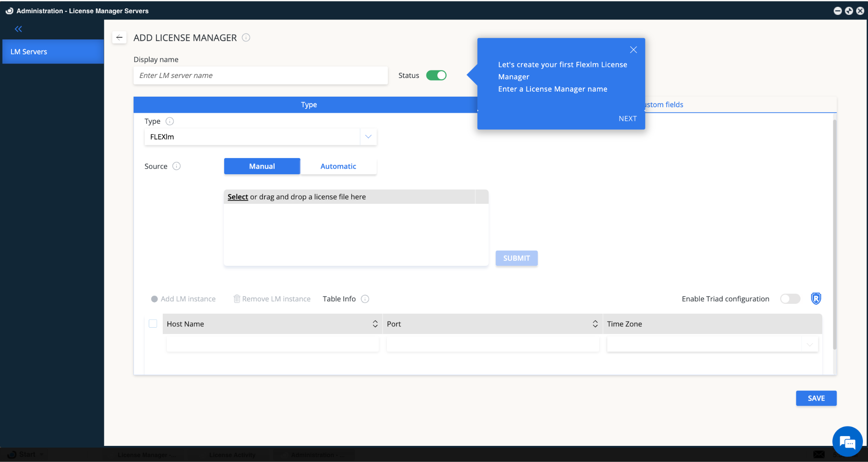868x462 pixels.
Task: Click the blue R shield icon near Triad toggle
Action: pyautogui.click(x=815, y=298)
